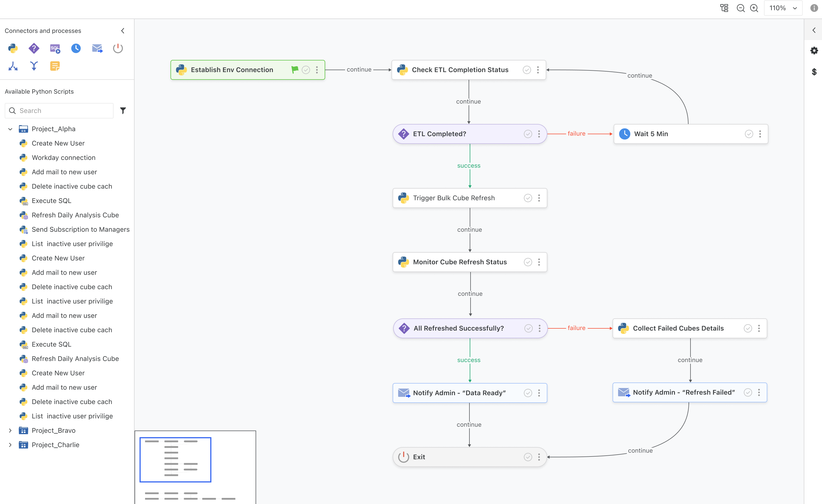The width and height of the screenshot is (822, 504).
Task: Open the settings gear in right panel
Action: tap(814, 51)
